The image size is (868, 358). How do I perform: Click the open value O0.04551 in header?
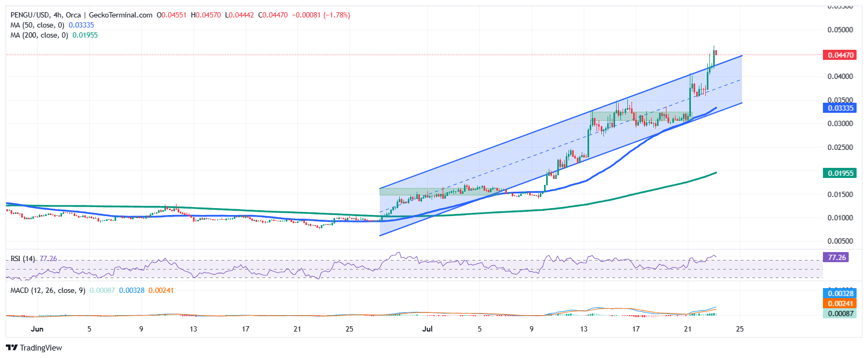[172, 15]
